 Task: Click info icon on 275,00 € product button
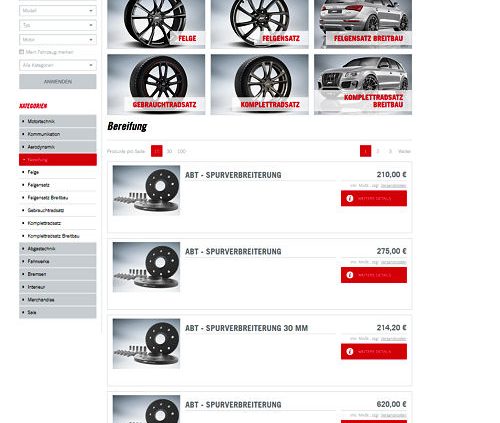click(350, 275)
